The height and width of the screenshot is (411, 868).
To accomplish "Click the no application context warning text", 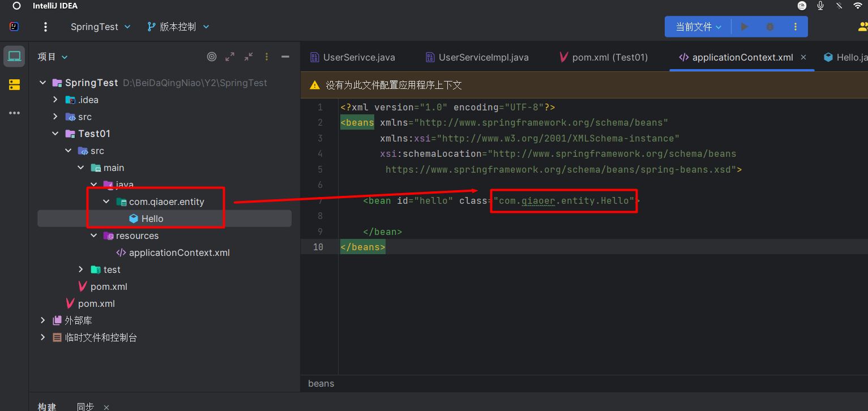I will coord(394,85).
